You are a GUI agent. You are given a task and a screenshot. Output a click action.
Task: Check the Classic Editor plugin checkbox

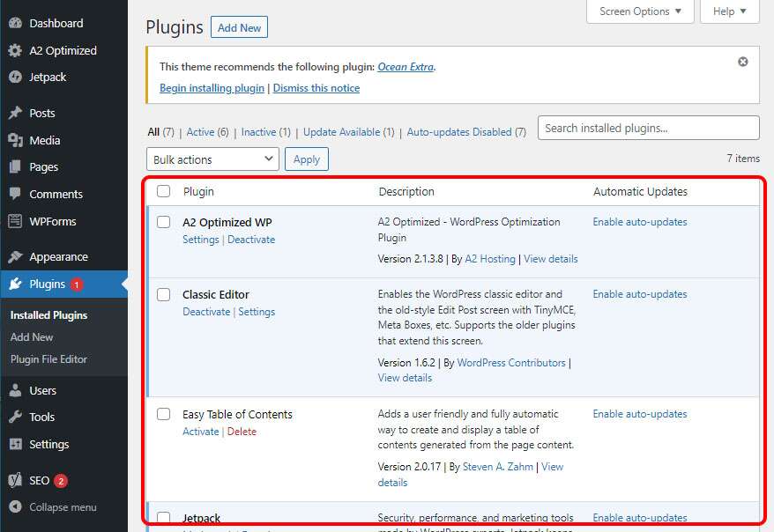click(163, 295)
